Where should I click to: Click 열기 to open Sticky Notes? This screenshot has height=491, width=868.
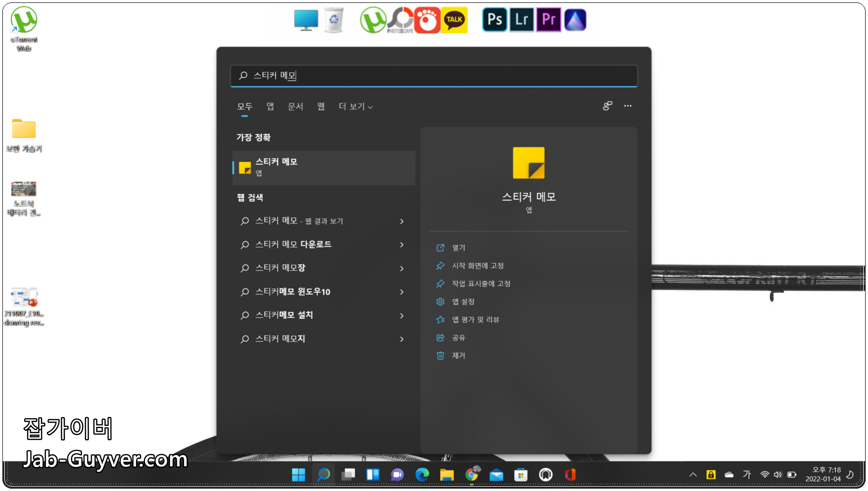tap(459, 247)
